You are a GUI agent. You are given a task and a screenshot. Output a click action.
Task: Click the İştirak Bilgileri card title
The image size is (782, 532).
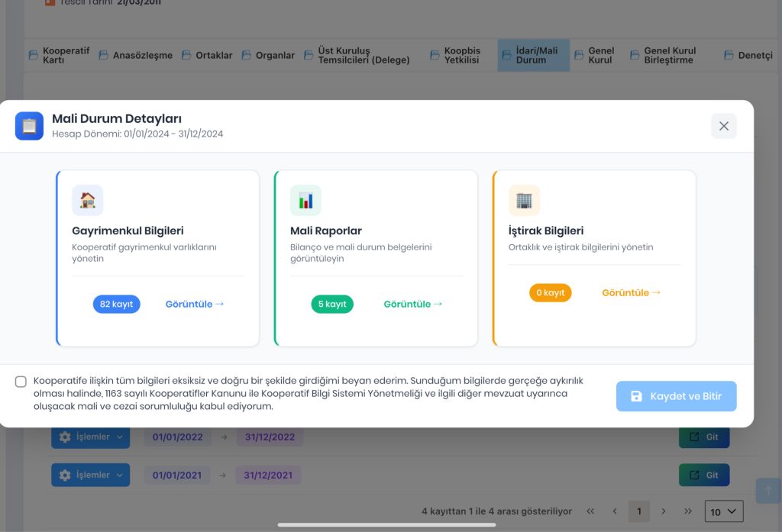546,231
